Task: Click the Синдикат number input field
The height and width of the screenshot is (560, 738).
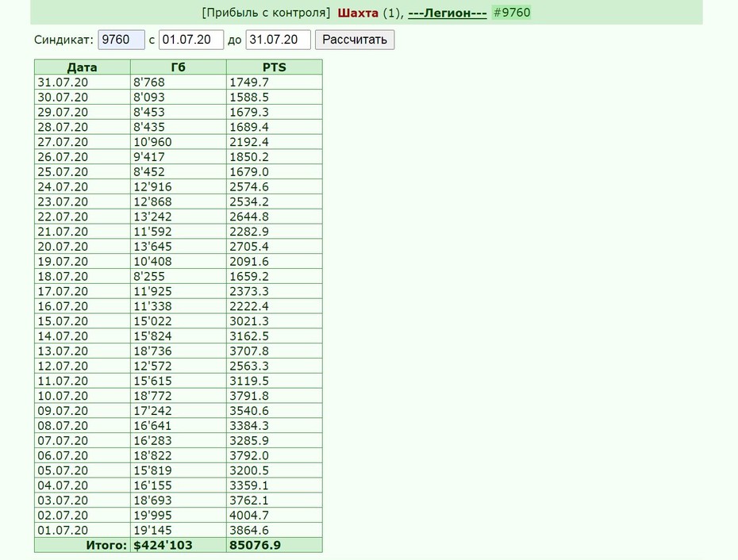Action: 121,40
